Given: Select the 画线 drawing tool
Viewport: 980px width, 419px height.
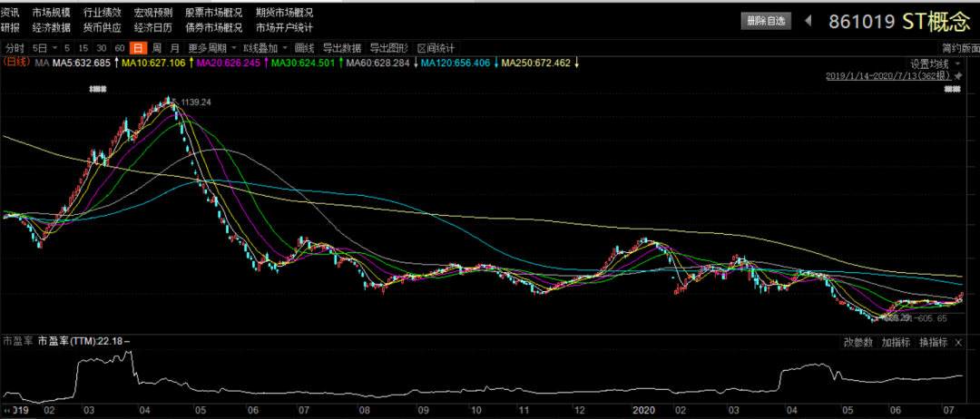Looking at the screenshot, I should pos(304,48).
